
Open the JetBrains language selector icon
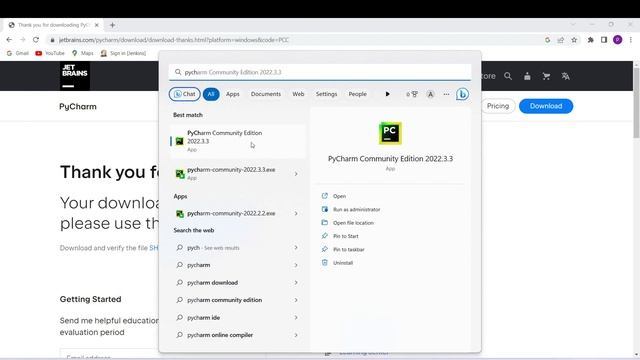coord(565,76)
